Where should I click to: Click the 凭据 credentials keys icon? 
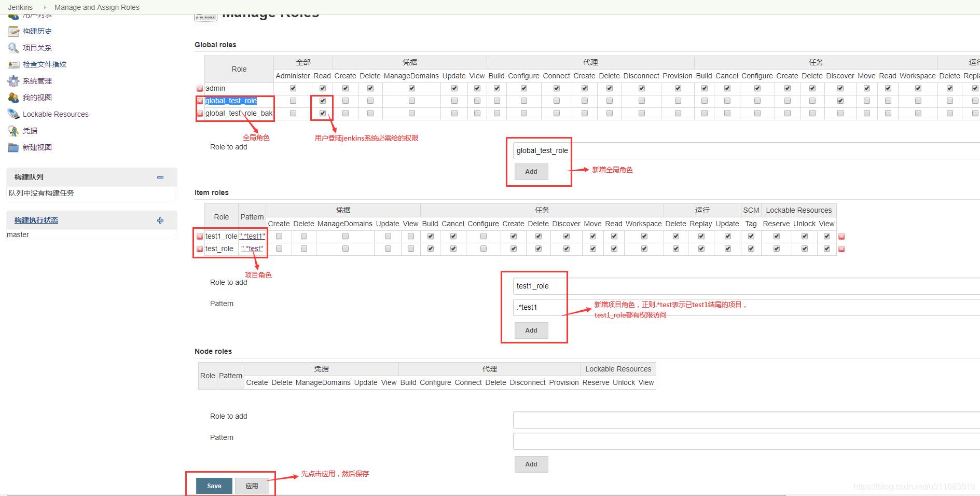tap(13, 131)
